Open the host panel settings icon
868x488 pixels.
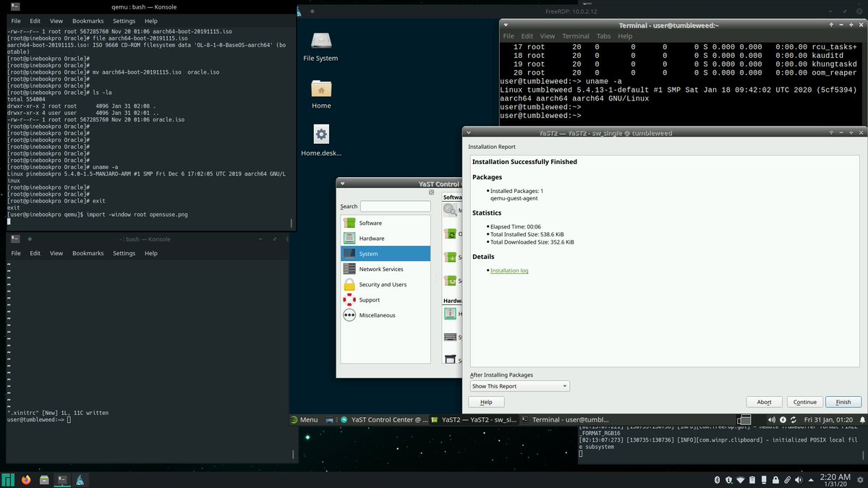pyautogui.click(x=860, y=480)
